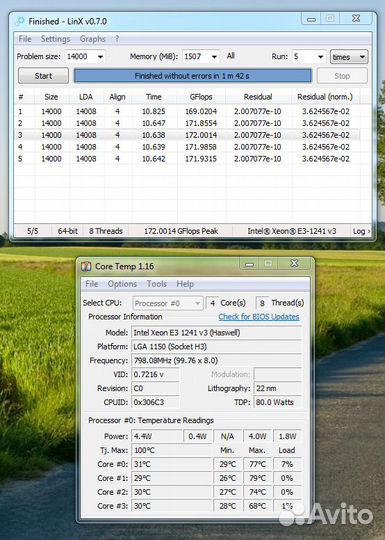Open the Graphs menu in LinX
Screen dimensions: 385x540
coord(93,39)
